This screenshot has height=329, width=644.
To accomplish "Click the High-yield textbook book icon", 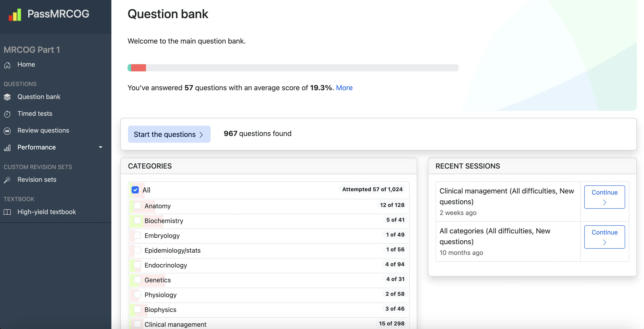I will [x=7, y=212].
